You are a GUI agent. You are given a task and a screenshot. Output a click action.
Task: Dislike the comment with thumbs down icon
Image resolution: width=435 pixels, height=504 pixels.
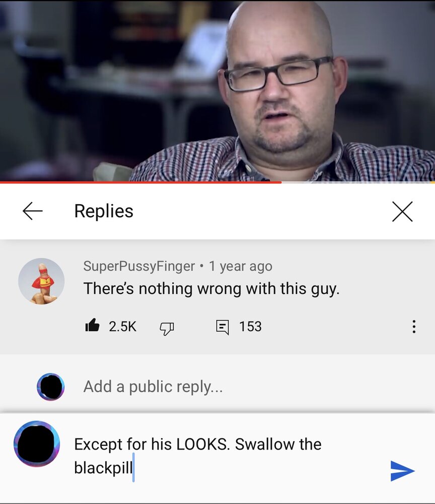pos(167,328)
